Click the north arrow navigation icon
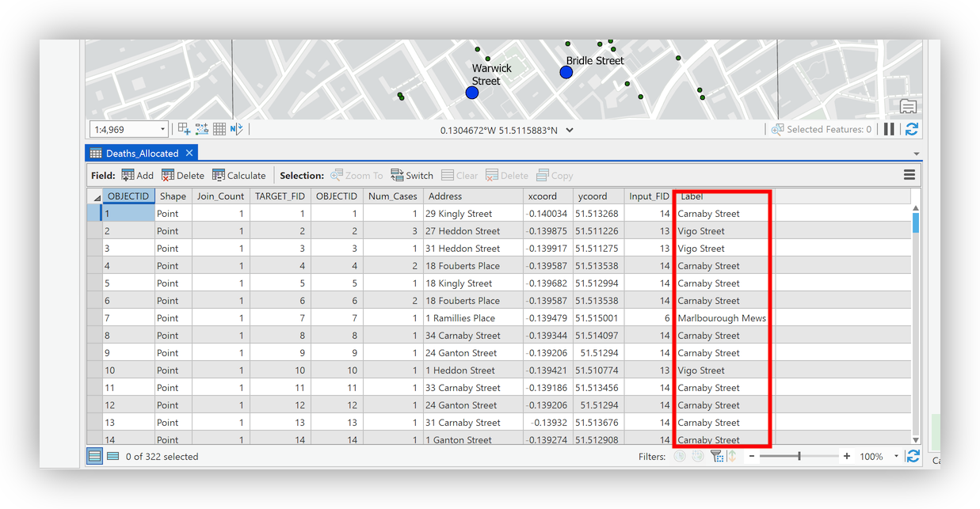Image resolution: width=980 pixels, height=509 pixels. (236, 129)
